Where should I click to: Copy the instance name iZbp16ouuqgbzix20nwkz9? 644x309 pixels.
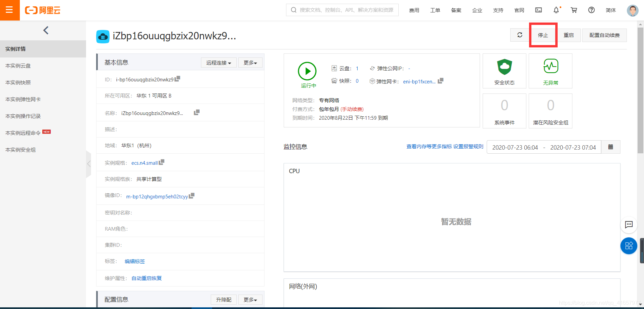coord(197,112)
